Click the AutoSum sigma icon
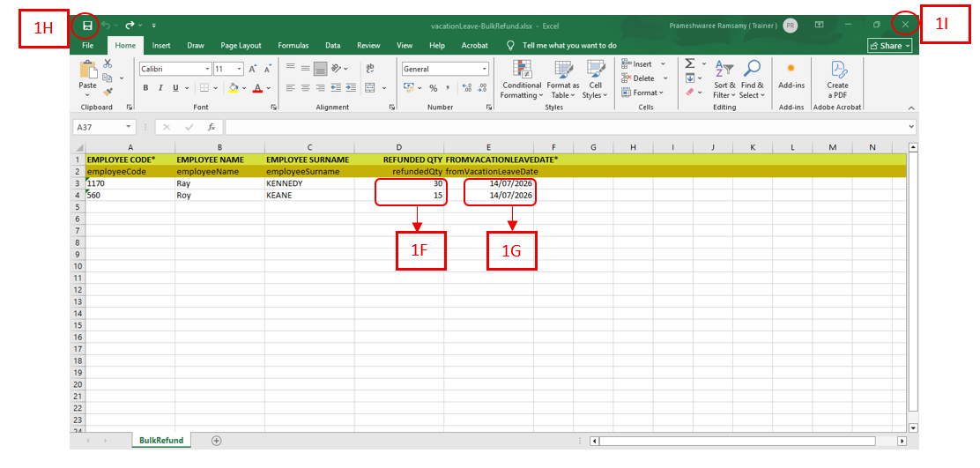 coord(689,63)
